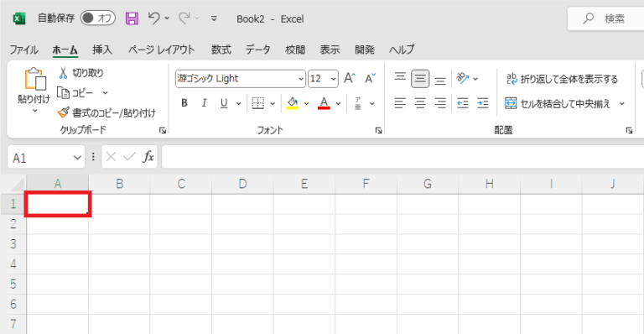Click inside the formula bar
Screen dimensions: 644x334
402,157
